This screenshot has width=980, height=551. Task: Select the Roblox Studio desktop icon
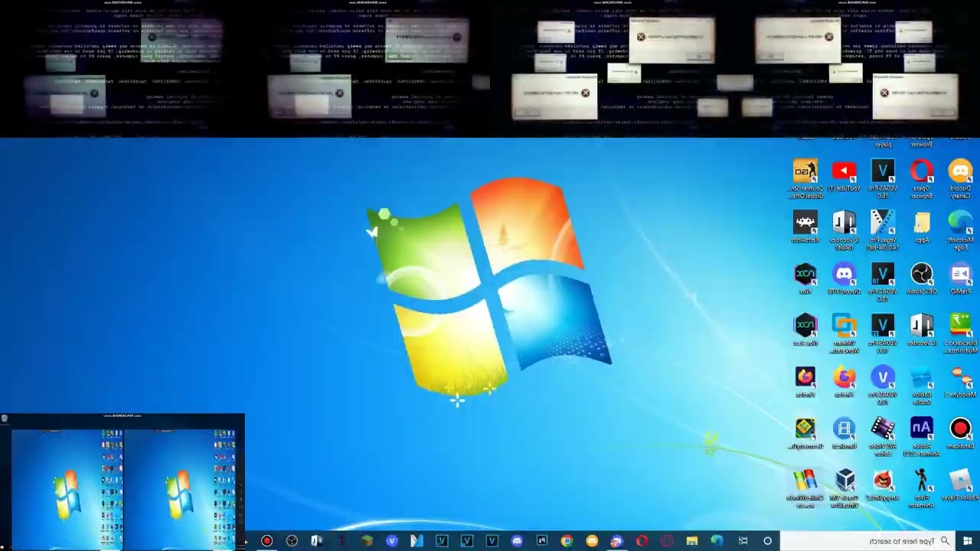pyautogui.click(x=922, y=384)
